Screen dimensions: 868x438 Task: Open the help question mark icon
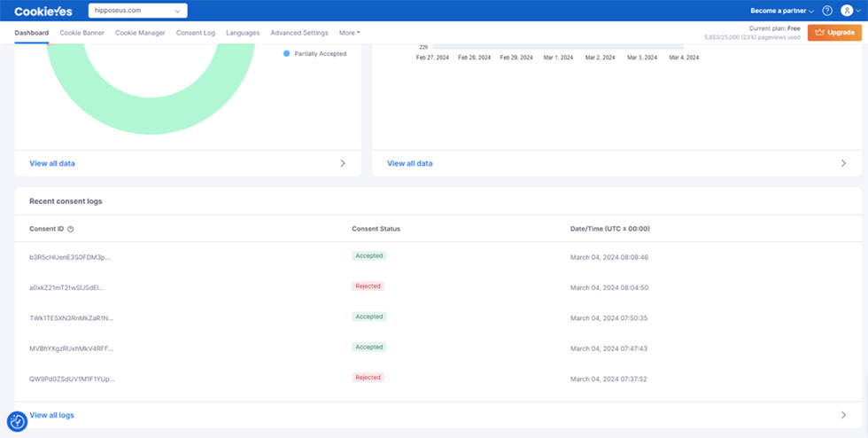point(827,11)
